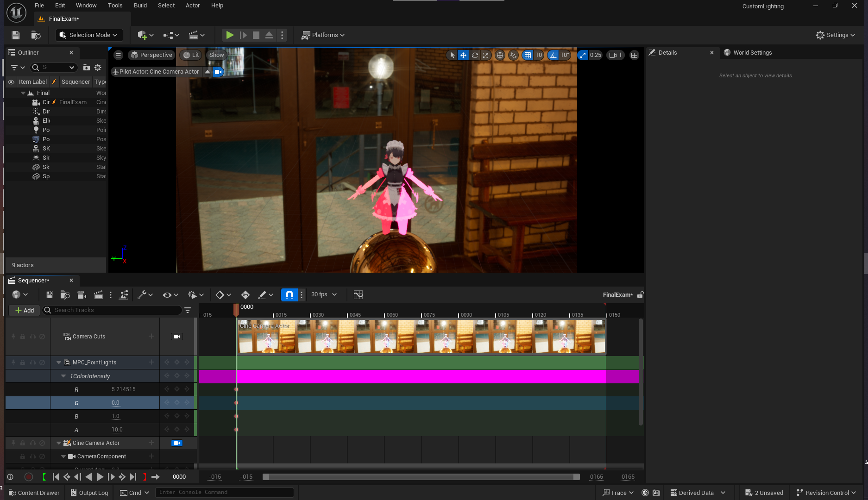Click the Camera Cuts thumbnail strip
Viewport: 868px width, 500px height.
[421, 337]
